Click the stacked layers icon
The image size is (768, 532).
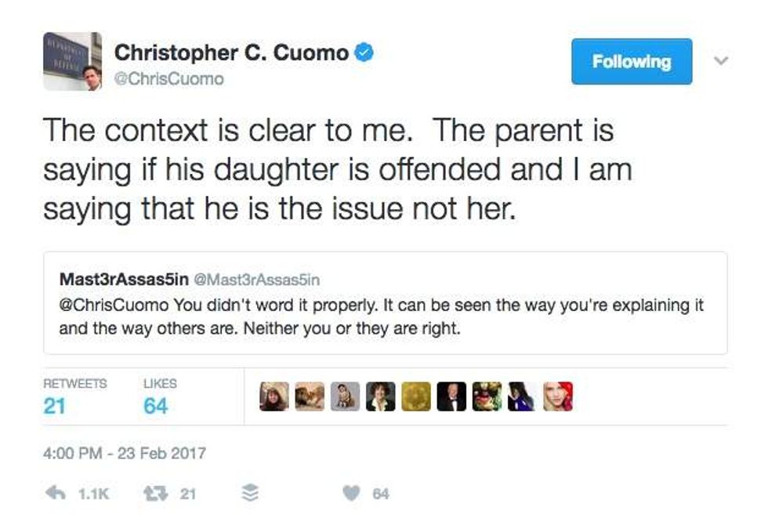(x=249, y=494)
